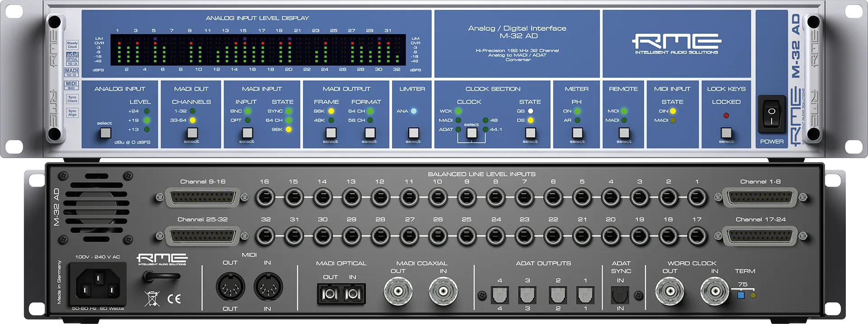This screenshot has width=868, height=324.
Task: Click the CE marking on the rear panel
Action: tap(174, 299)
